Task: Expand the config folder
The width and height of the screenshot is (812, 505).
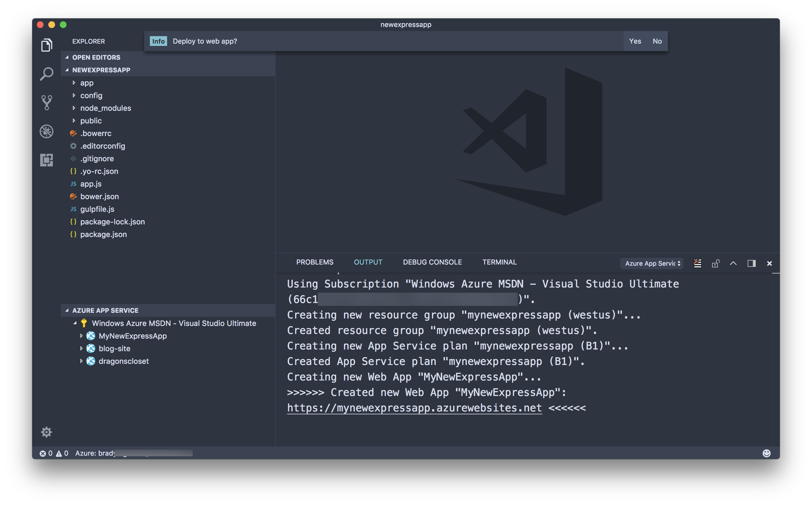Action: pos(74,95)
